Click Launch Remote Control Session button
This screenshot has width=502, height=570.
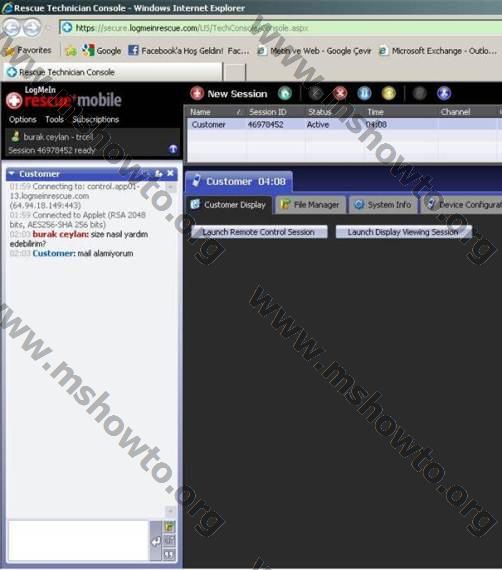[259, 232]
